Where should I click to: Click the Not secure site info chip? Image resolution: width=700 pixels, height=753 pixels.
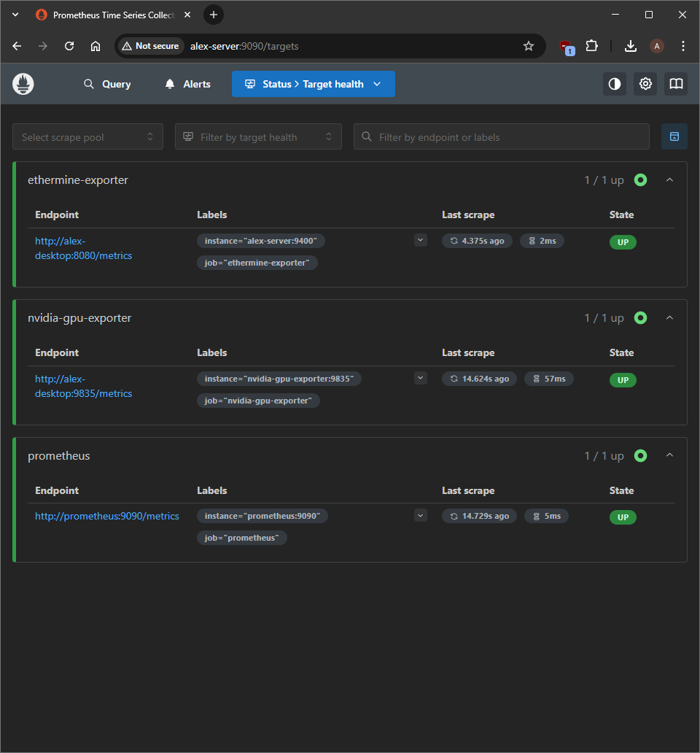[x=151, y=46]
